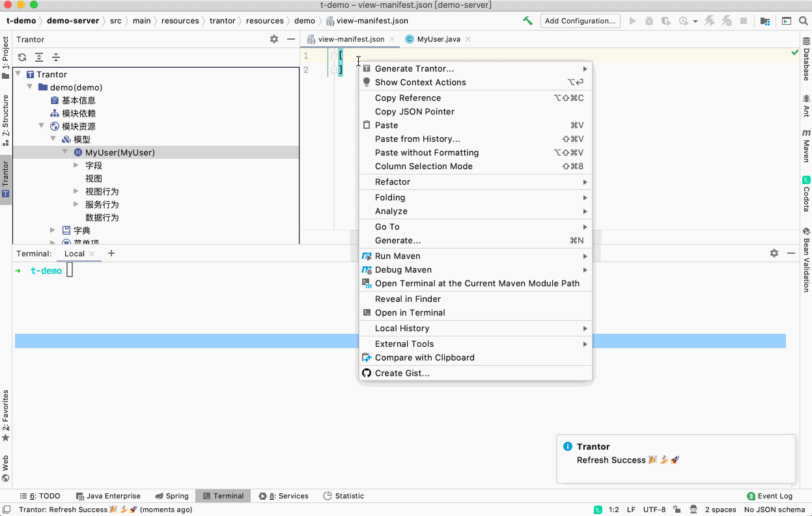The width and height of the screenshot is (812, 516).
Task: Open the 8: Services tool window button
Action: coord(284,496)
